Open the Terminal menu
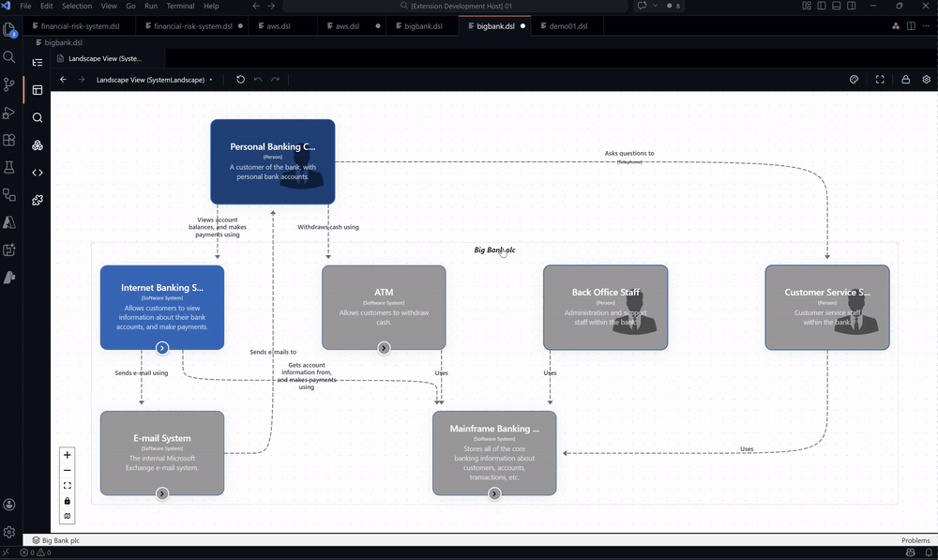This screenshot has height=560, width=938. [x=180, y=6]
